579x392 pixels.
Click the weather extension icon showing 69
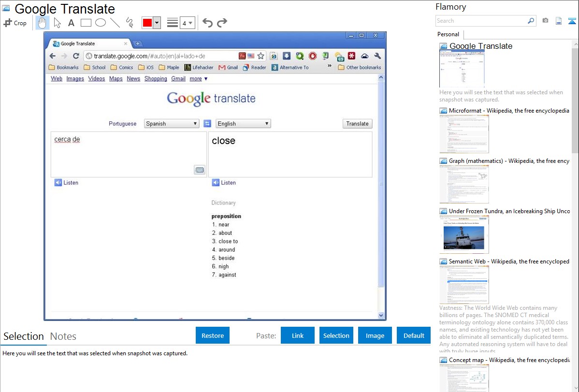click(x=339, y=56)
